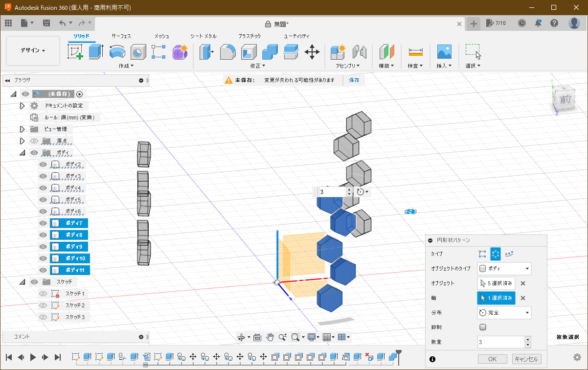Click the ViewCube front face
This screenshot has height=370, width=588.
(565, 99)
